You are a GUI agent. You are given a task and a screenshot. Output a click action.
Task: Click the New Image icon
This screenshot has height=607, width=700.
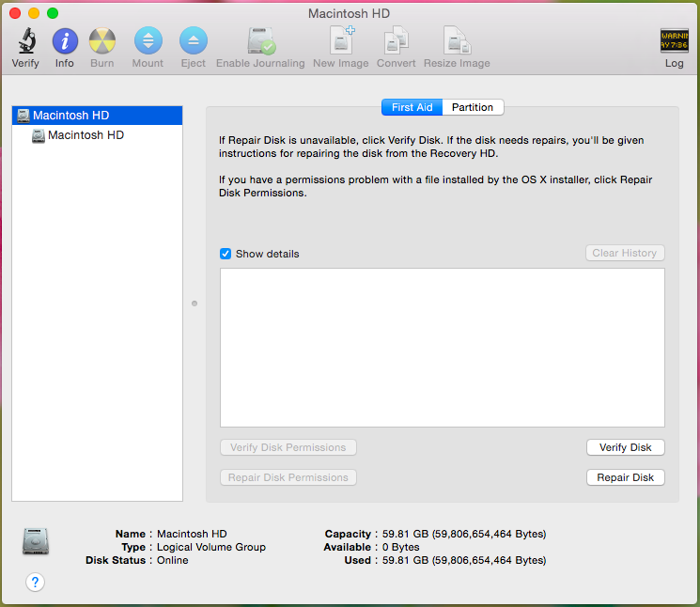pos(341,40)
